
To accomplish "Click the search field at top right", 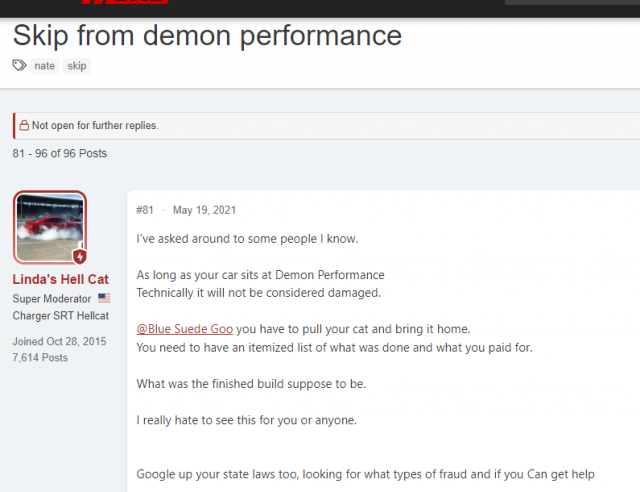I will 572,3.
